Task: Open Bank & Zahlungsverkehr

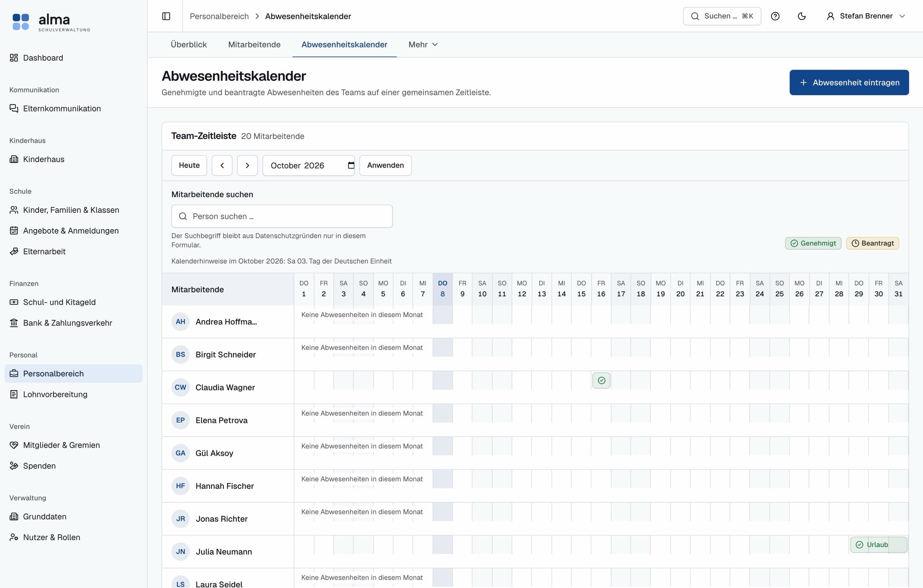Action: pos(73,323)
